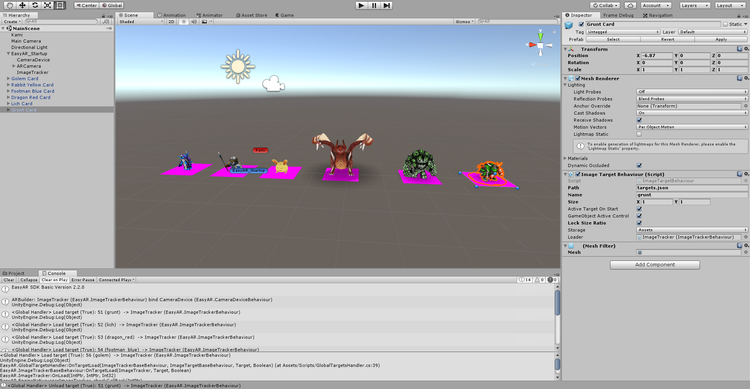Enable Lightmap Static checkbox
The height and width of the screenshot is (389, 750).
pyautogui.click(x=640, y=134)
